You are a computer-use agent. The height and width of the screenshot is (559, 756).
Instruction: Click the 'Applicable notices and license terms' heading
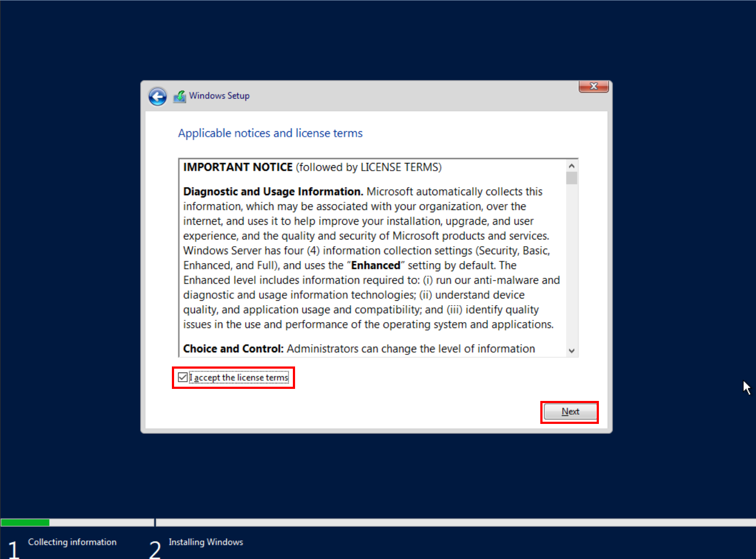tap(270, 133)
